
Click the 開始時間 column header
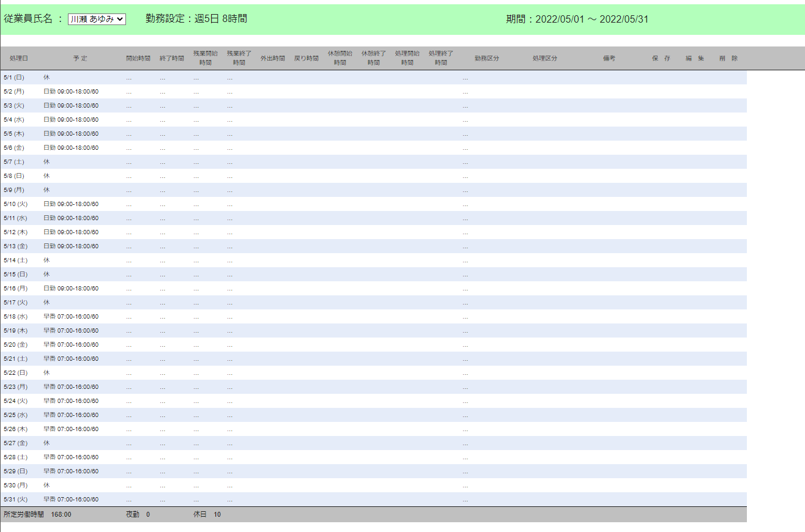click(138, 59)
